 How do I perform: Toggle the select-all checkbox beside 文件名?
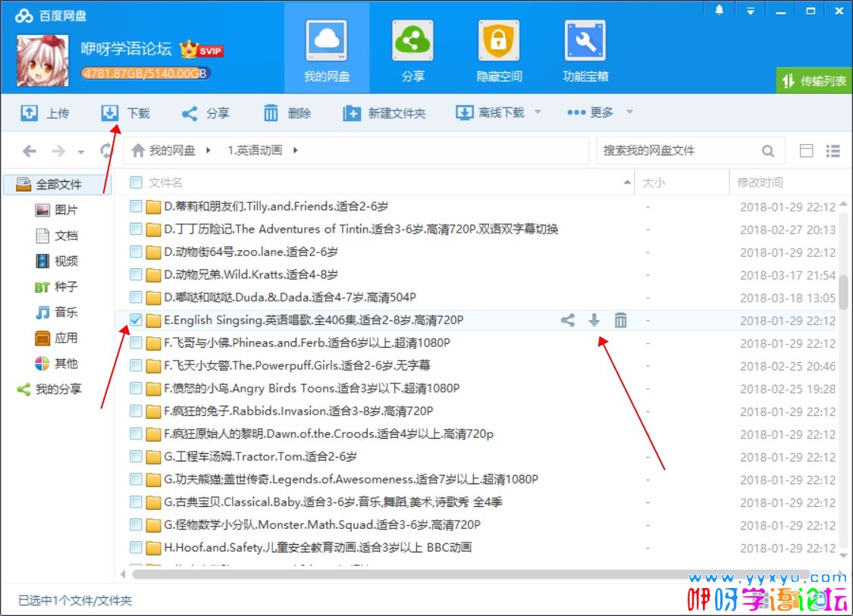136,183
